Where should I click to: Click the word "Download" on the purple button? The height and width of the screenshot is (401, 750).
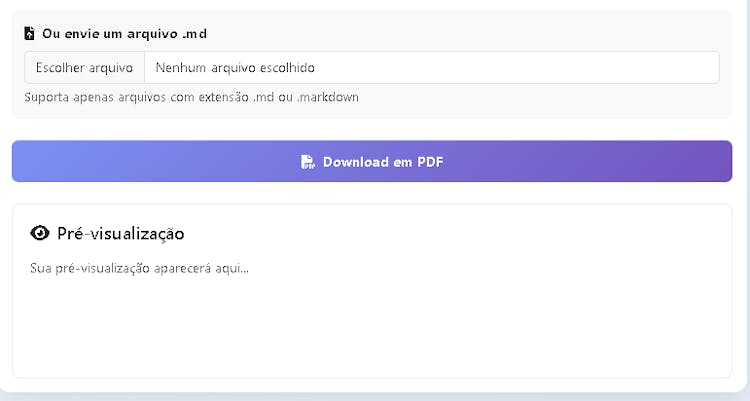[355, 162]
